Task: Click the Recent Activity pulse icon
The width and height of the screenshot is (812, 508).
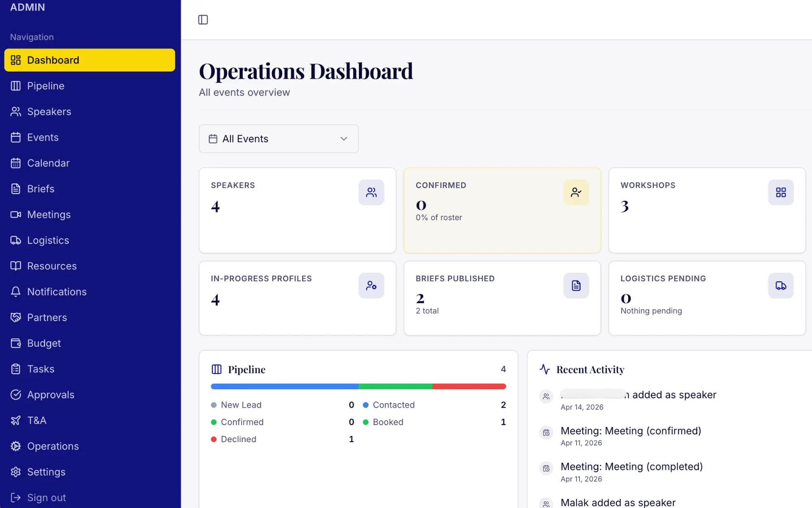Action: tap(544, 369)
